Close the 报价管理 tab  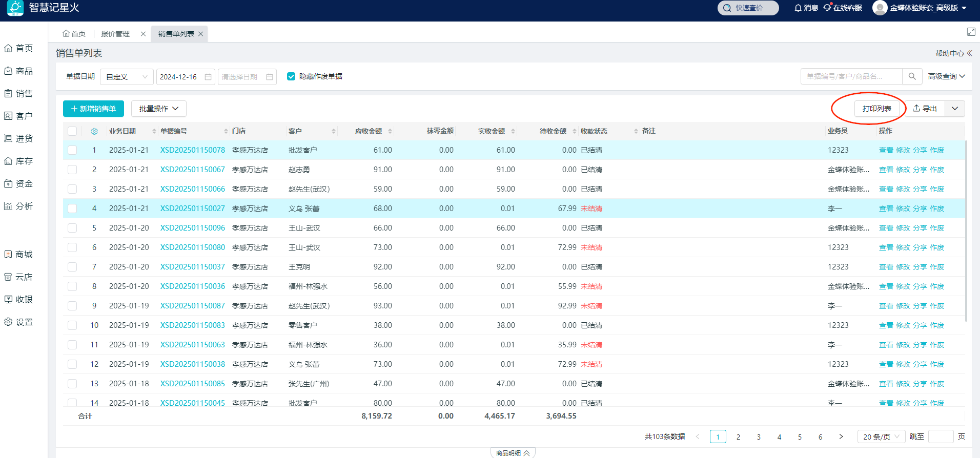[x=143, y=34]
